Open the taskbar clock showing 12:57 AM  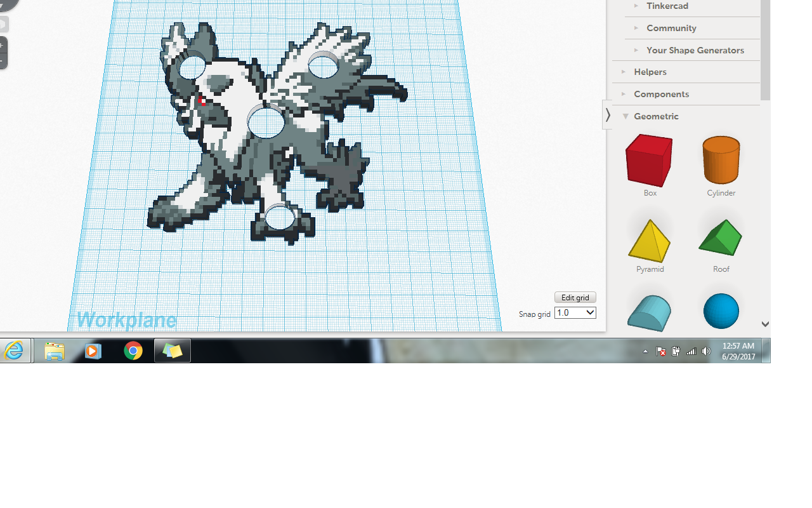coord(738,351)
